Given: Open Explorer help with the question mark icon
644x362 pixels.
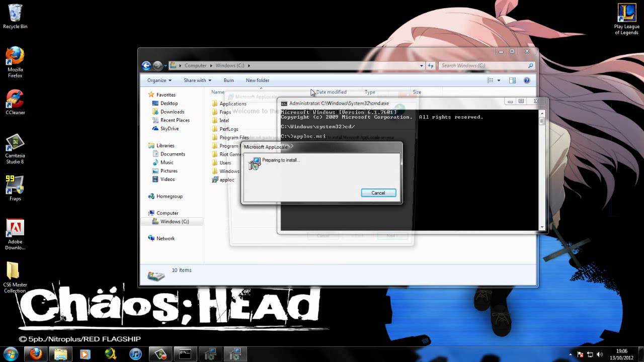Looking at the screenshot, I should click(x=527, y=80).
